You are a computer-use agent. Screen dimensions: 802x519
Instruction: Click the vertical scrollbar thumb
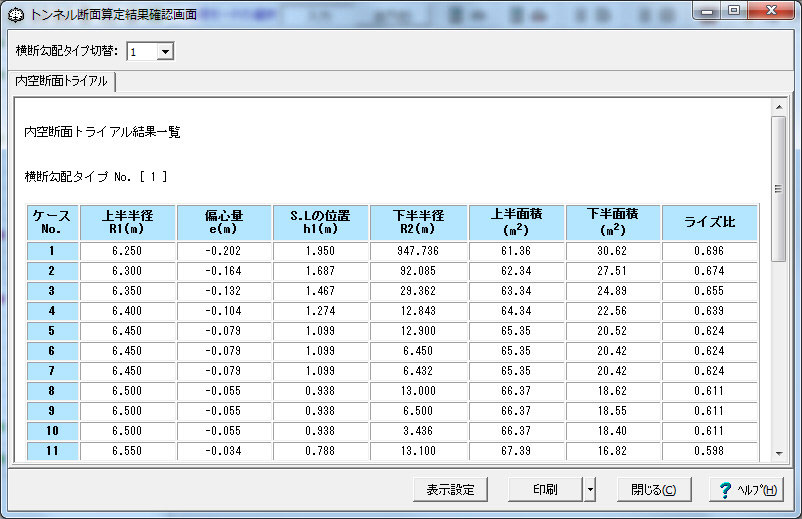click(x=778, y=189)
